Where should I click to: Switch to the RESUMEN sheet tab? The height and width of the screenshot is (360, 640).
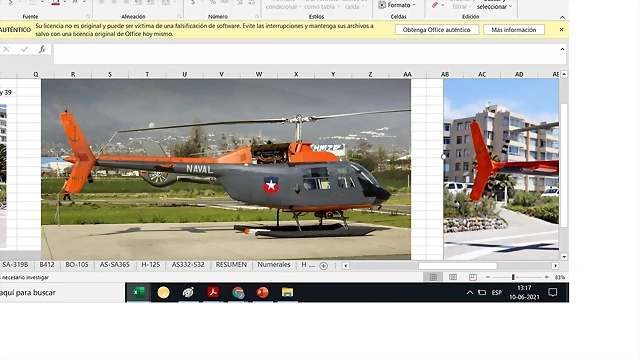231,264
